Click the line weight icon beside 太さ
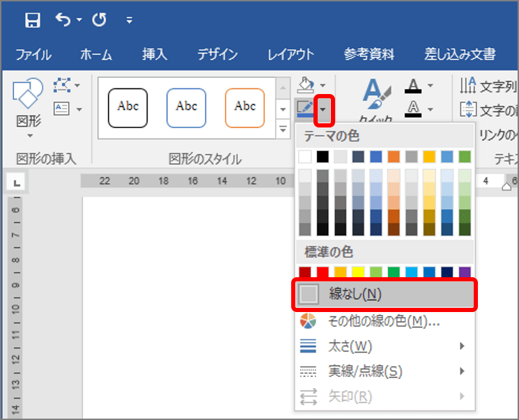 (308, 346)
